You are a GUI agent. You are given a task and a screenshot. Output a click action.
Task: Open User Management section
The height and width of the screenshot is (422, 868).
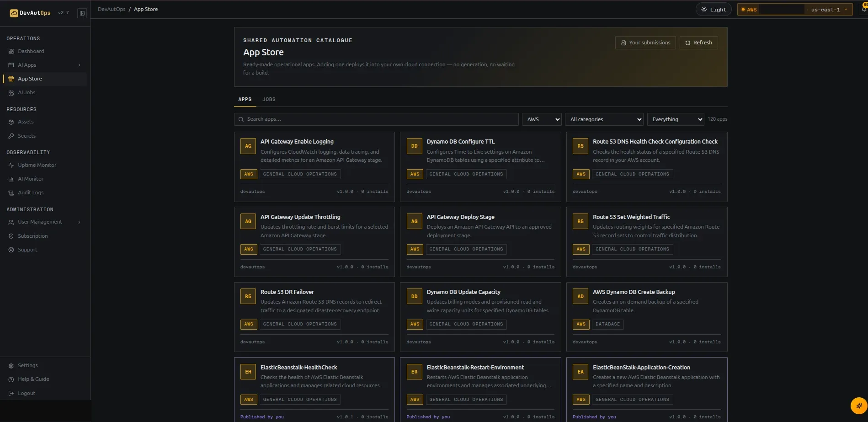[44, 222]
